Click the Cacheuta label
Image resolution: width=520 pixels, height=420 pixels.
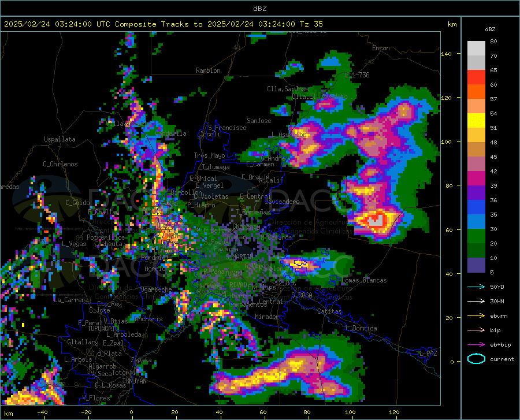[108, 244]
